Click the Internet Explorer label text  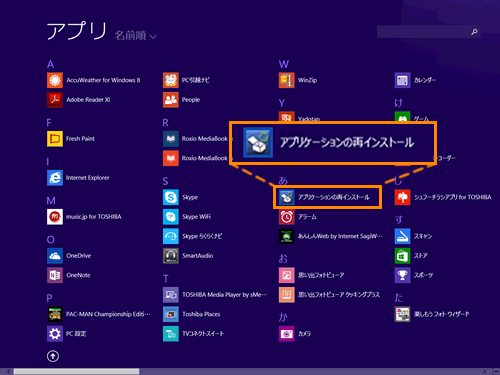click(87, 178)
